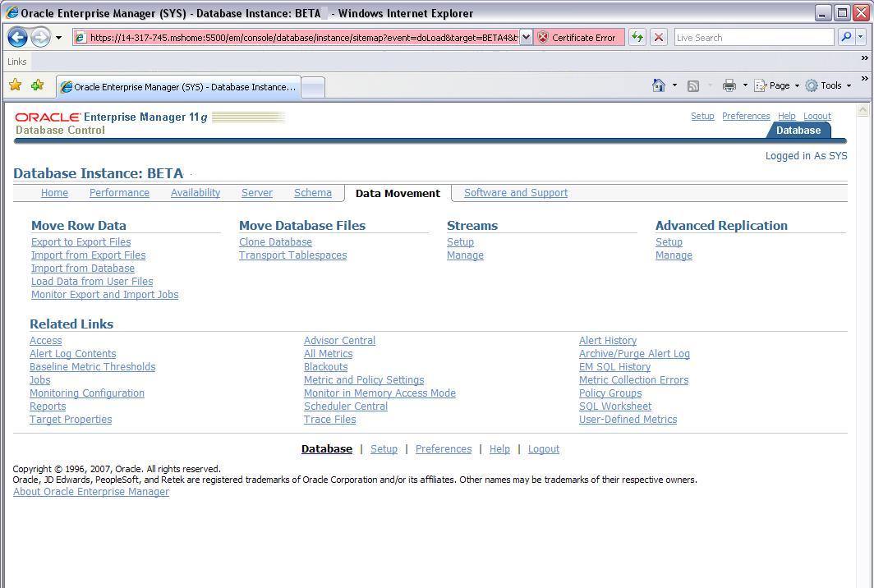Click Manage under Advanced Replication

(x=674, y=255)
